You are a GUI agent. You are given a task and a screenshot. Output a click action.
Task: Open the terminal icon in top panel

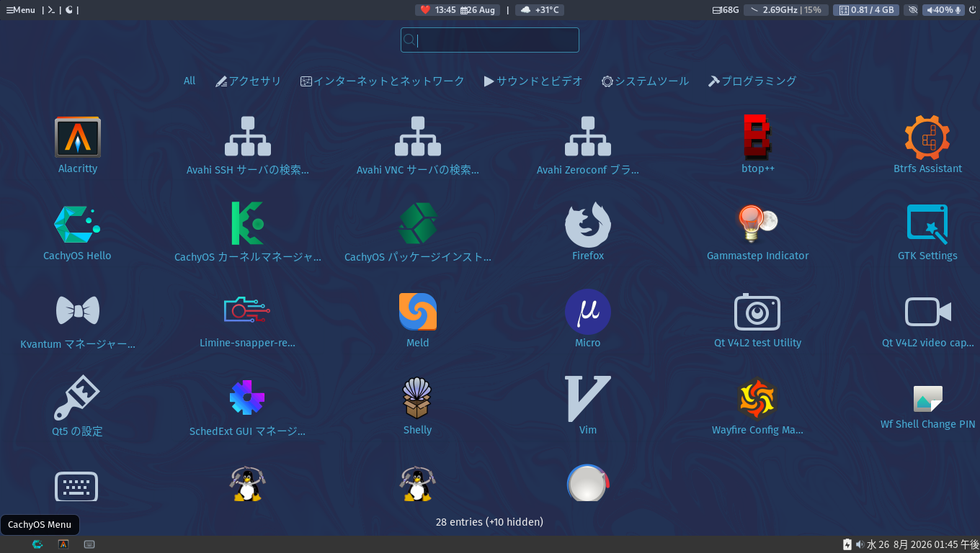click(x=51, y=10)
